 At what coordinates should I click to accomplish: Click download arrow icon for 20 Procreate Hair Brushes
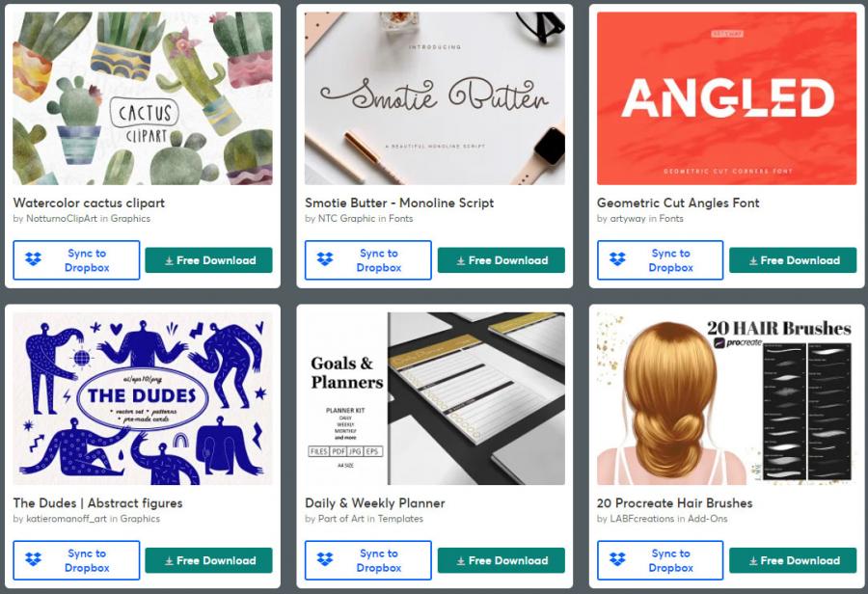[753, 561]
